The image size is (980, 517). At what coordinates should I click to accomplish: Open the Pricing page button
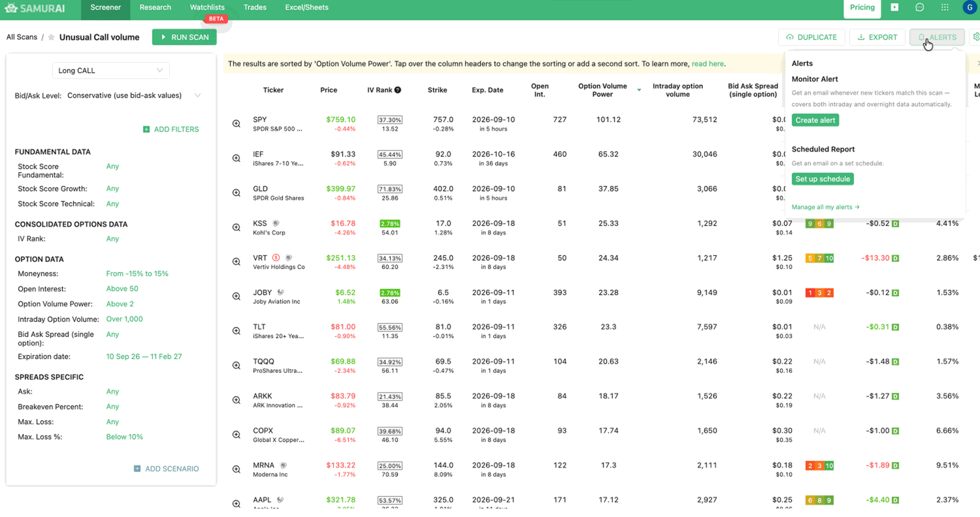(862, 8)
